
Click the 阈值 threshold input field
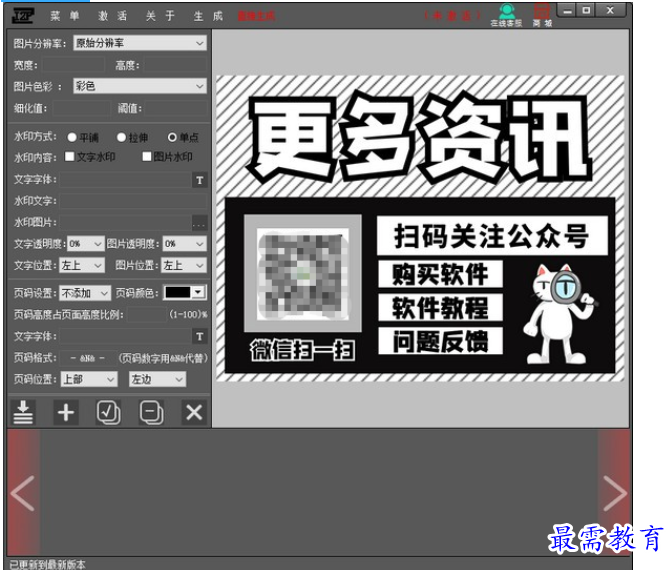[175, 108]
